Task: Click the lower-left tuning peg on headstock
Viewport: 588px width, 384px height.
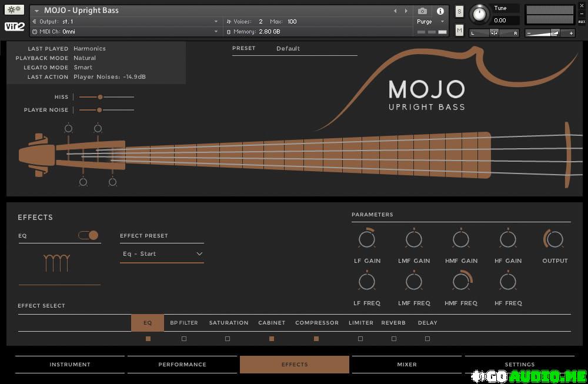Action: 83,182
